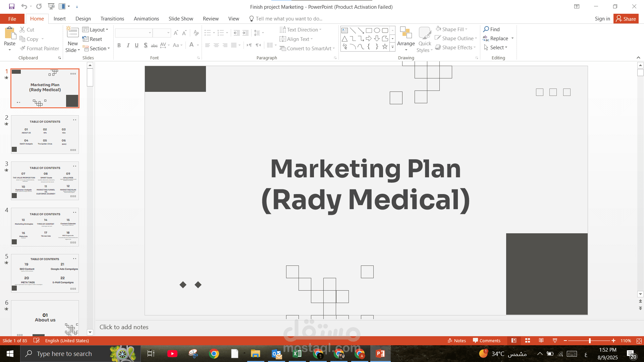Toggle Bold formatting
644x362 pixels.
click(x=119, y=45)
